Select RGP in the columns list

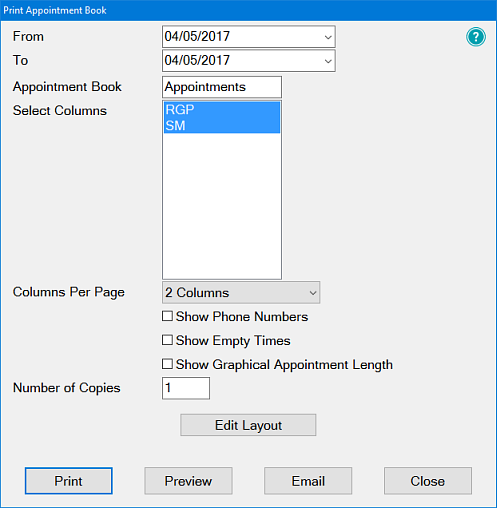(222, 110)
